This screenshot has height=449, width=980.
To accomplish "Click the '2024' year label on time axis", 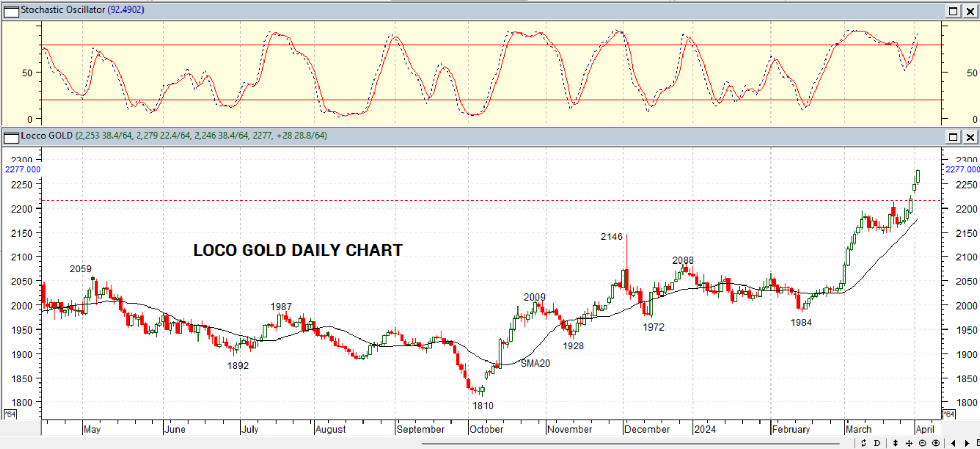I will [x=705, y=429].
